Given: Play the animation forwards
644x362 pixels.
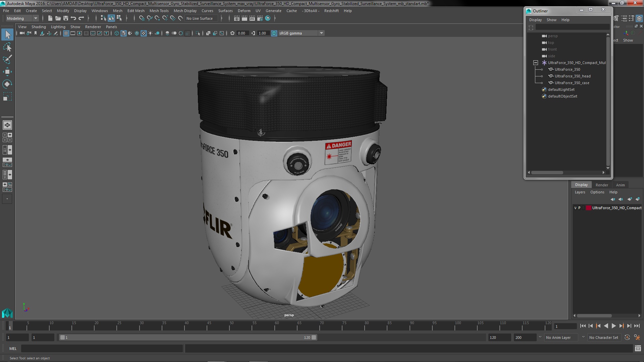Looking at the screenshot, I should (x=614, y=326).
